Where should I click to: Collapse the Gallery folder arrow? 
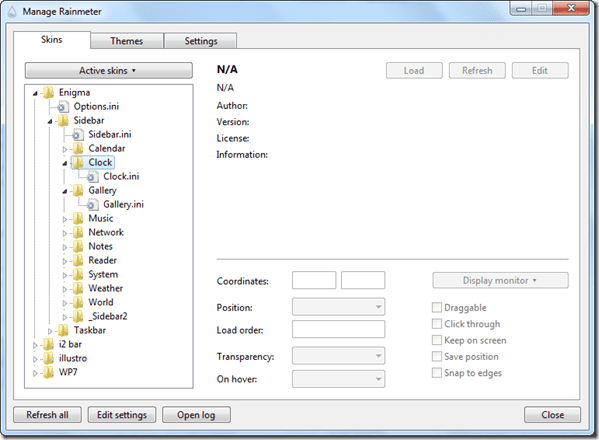[65, 191]
